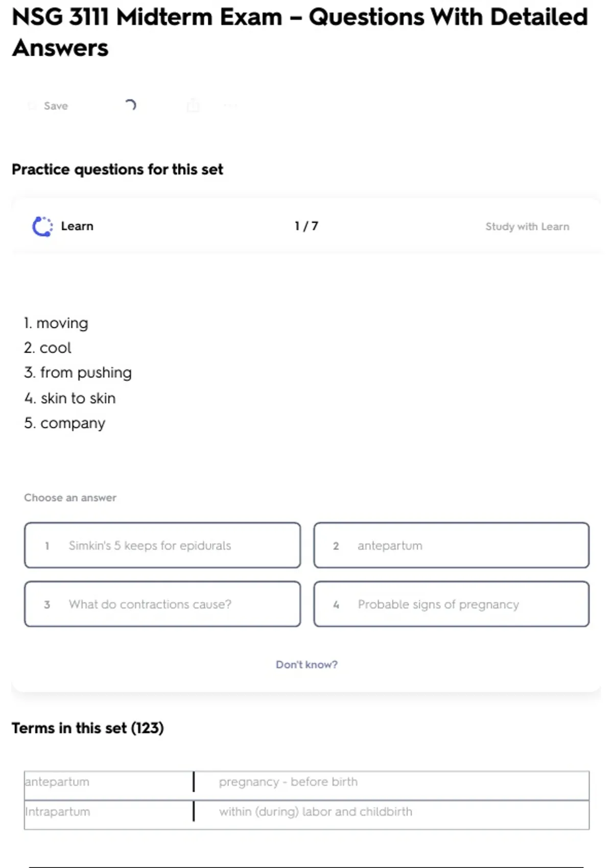Choose the 'antepartum' answer option

point(451,545)
